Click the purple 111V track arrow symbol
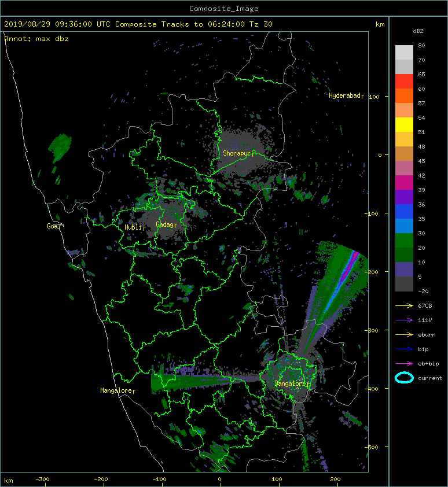The width and height of the screenshot is (448, 487). click(x=404, y=320)
